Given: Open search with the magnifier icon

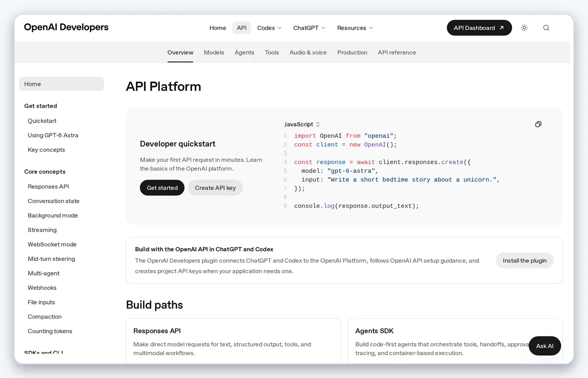Looking at the screenshot, I should pyautogui.click(x=546, y=28).
